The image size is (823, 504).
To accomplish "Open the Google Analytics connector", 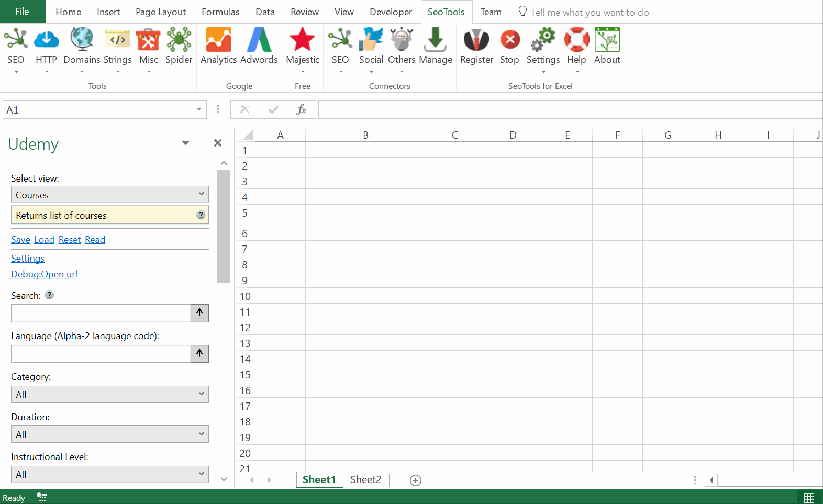I will [219, 39].
